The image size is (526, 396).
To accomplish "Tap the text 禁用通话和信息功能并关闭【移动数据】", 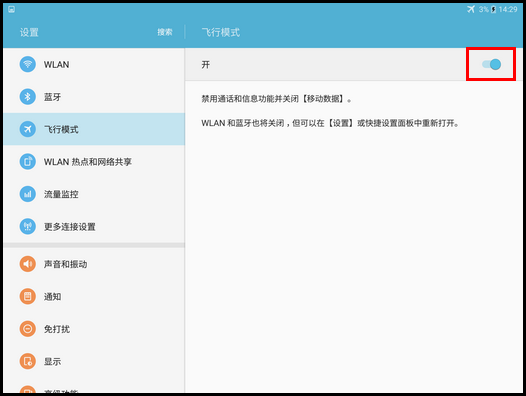I will point(276,99).
